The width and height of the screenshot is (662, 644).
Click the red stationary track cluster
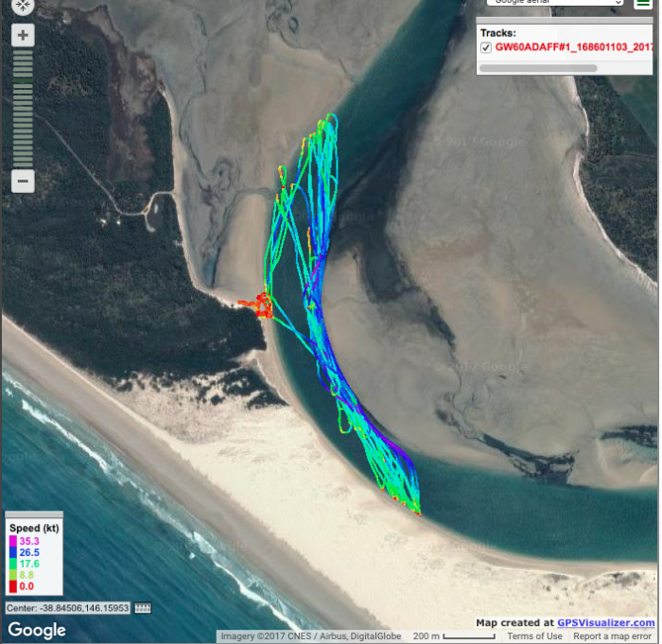(258, 305)
